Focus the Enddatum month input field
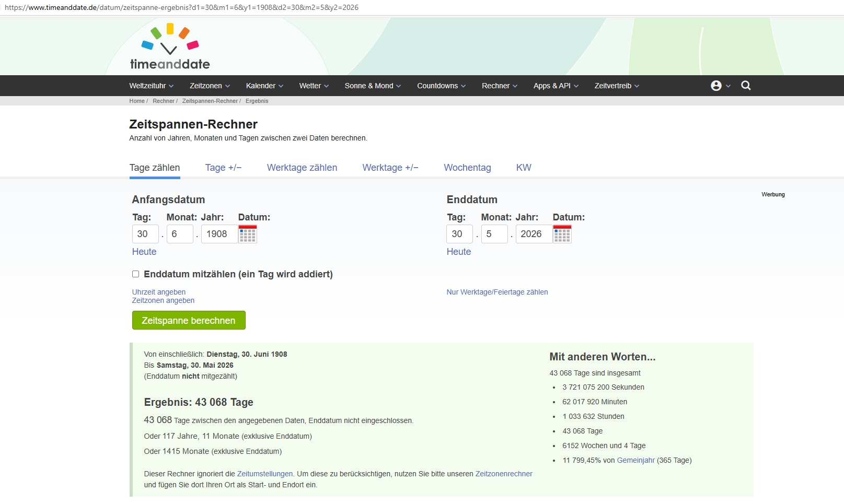Viewport: 844px width, 504px height. 494,234
